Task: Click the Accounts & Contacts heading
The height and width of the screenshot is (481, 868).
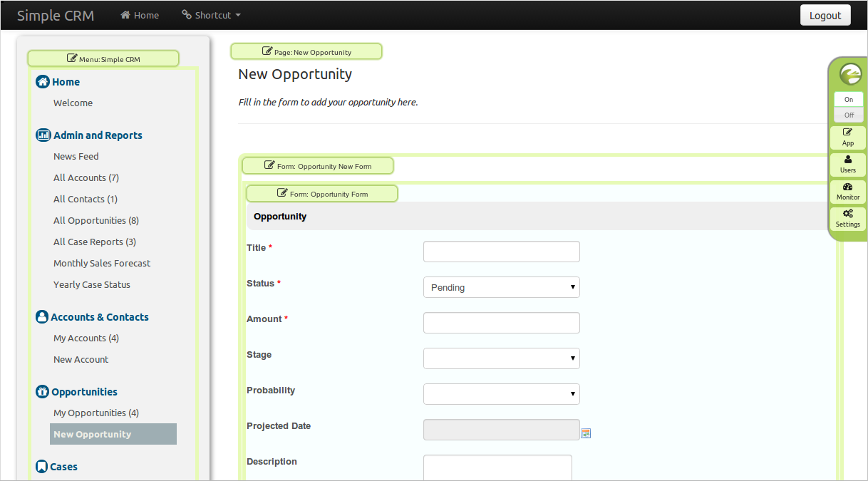Action: (x=100, y=317)
